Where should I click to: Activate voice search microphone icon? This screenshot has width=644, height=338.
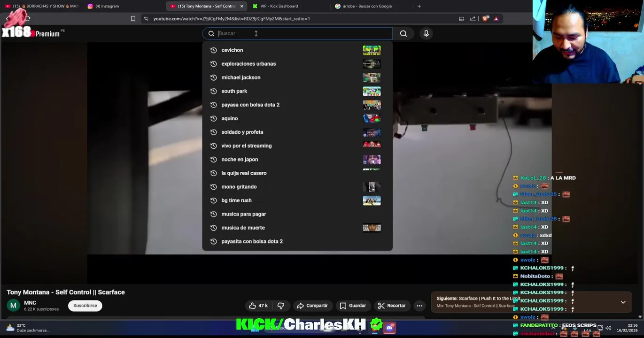426,33
